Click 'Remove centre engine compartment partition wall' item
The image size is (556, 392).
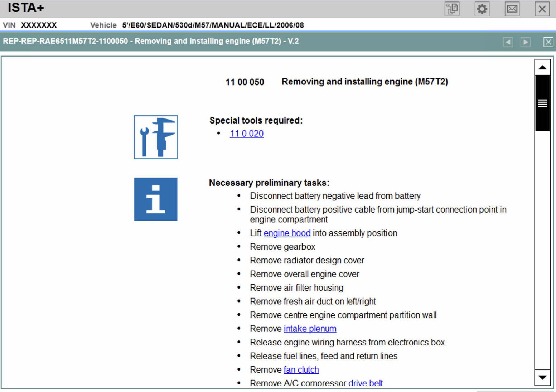pos(343,315)
